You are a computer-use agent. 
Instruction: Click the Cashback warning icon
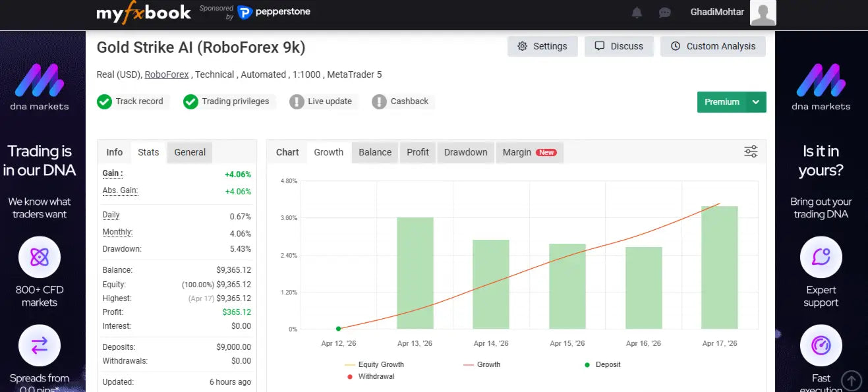pos(379,101)
